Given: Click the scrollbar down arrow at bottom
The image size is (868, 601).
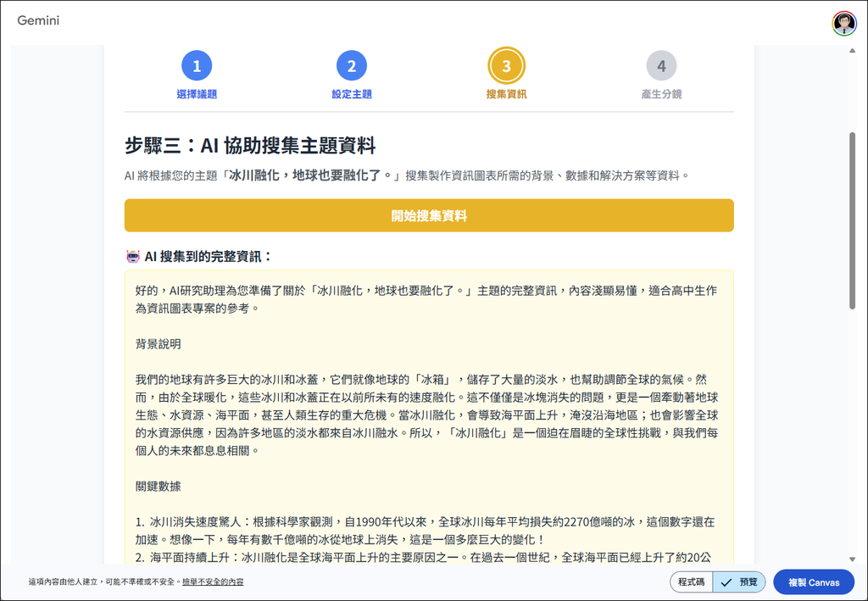Looking at the screenshot, I should 853,559.
